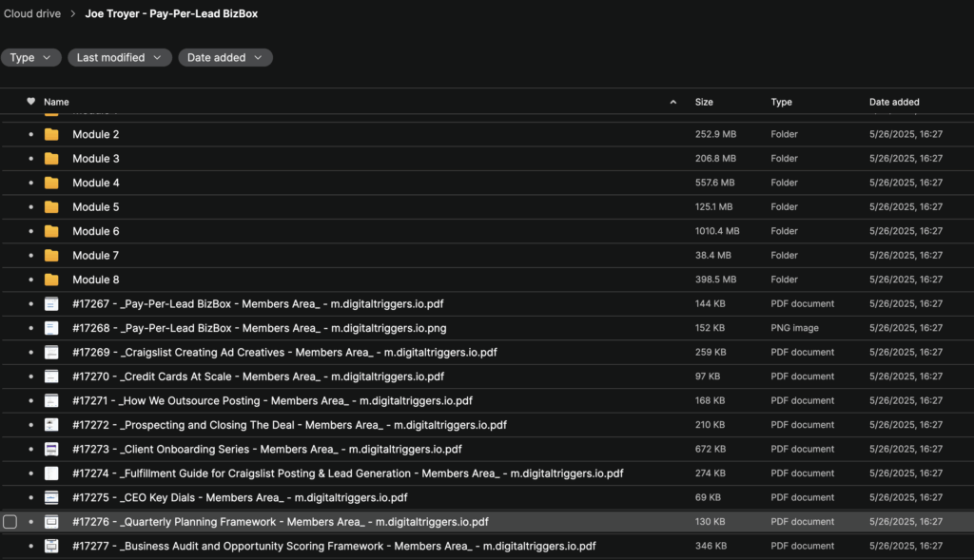Click the breadcrumb chevron after Cloud drive

coord(72,13)
